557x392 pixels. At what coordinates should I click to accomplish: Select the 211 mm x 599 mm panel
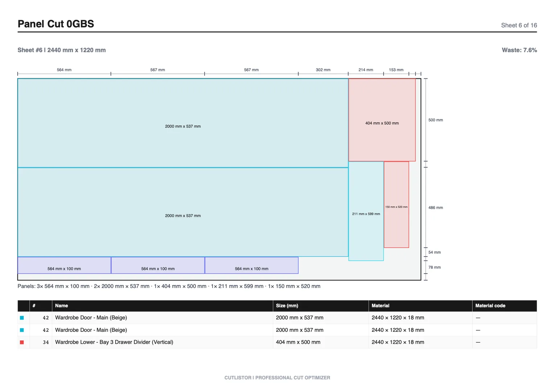pos(366,211)
